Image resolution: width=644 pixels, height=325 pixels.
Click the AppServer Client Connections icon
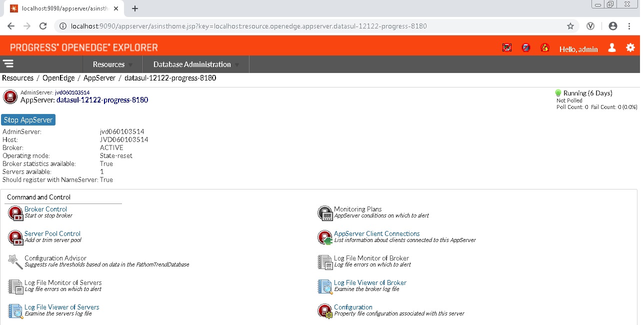[325, 237]
